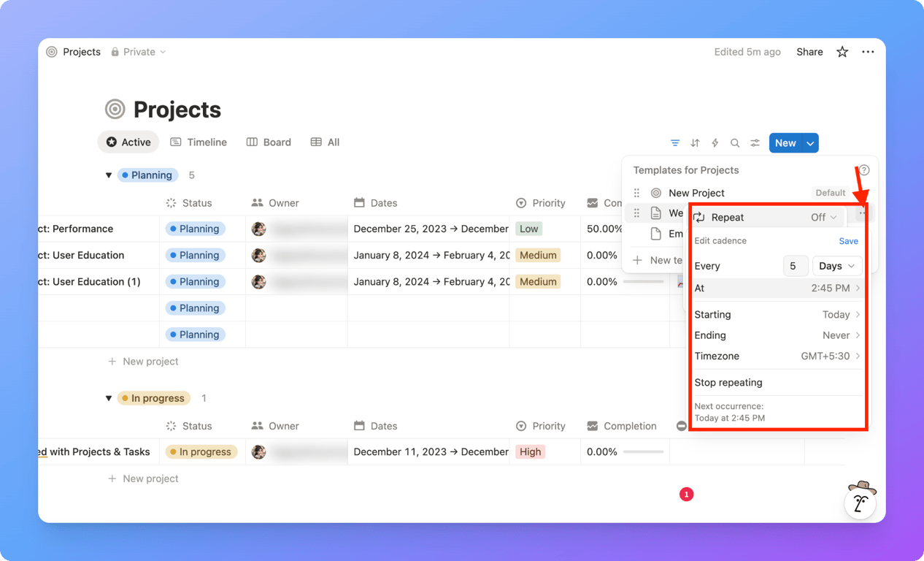Save the edited cadence

pos(848,241)
